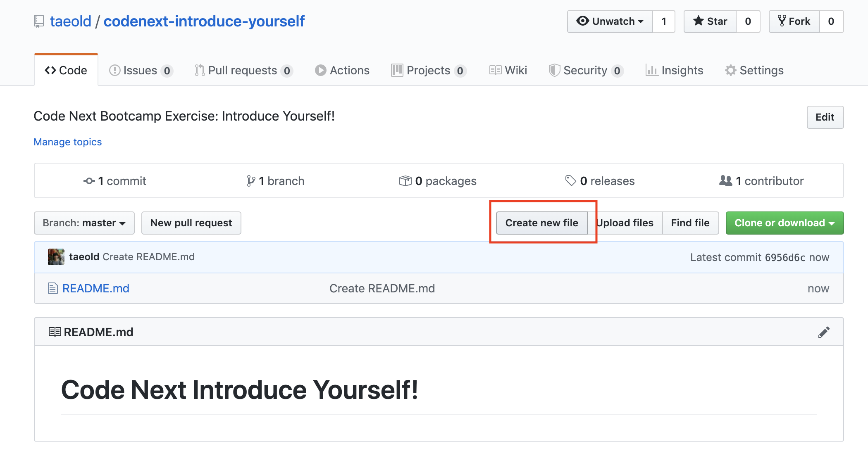868x465 pixels.
Task: Toggle the Star on this repository
Action: click(709, 21)
